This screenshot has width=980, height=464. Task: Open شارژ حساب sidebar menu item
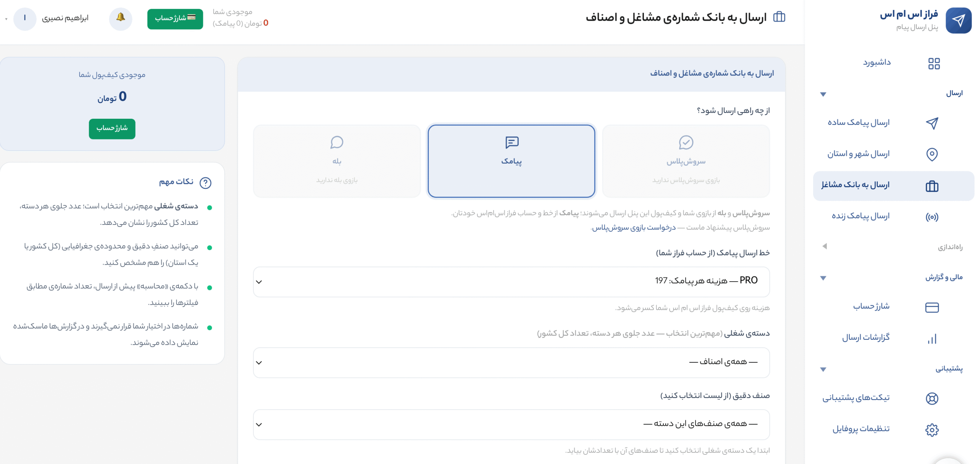coord(871,306)
